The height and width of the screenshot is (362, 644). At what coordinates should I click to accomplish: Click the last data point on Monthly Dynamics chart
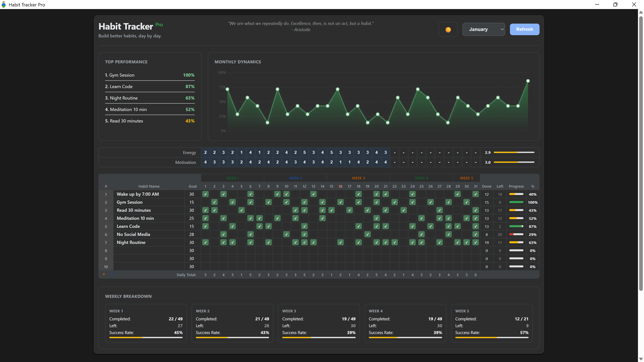click(528, 81)
